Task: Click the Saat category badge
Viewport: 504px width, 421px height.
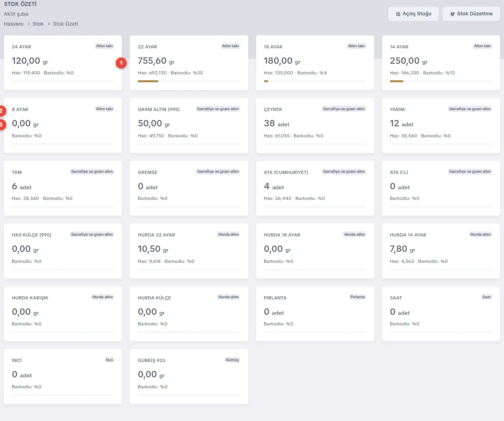Action: click(487, 297)
